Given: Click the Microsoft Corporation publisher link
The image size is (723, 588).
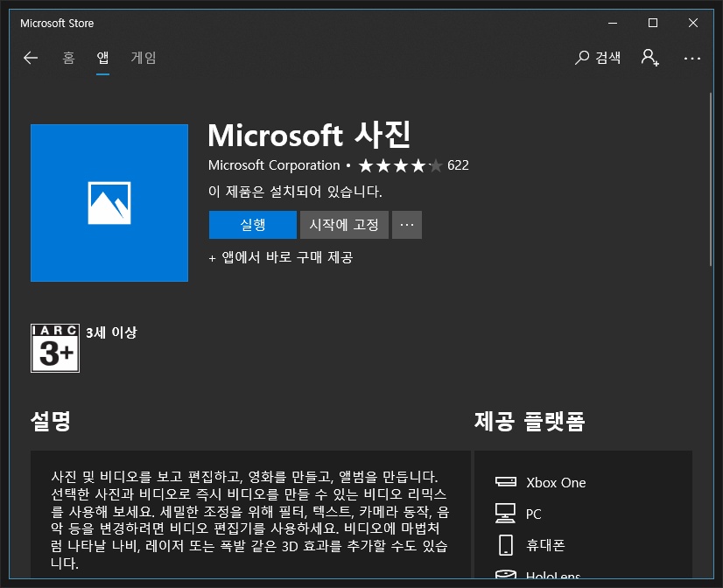Looking at the screenshot, I should tap(274, 165).
